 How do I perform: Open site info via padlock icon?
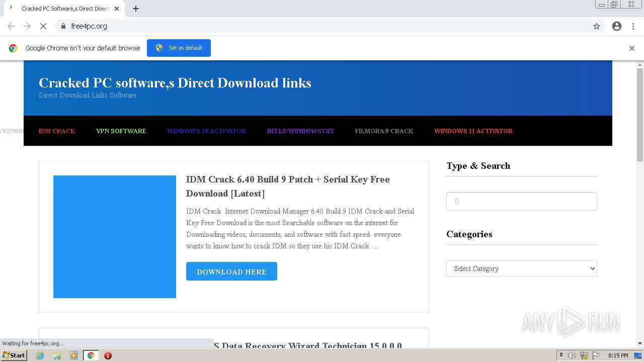(63, 26)
